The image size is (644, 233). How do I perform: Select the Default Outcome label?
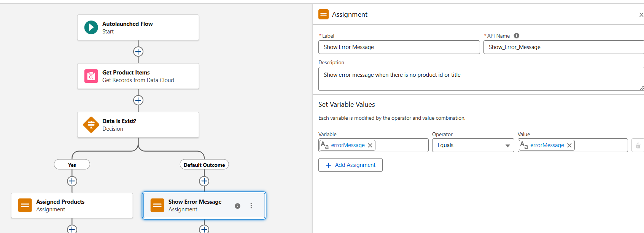point(204,165)
